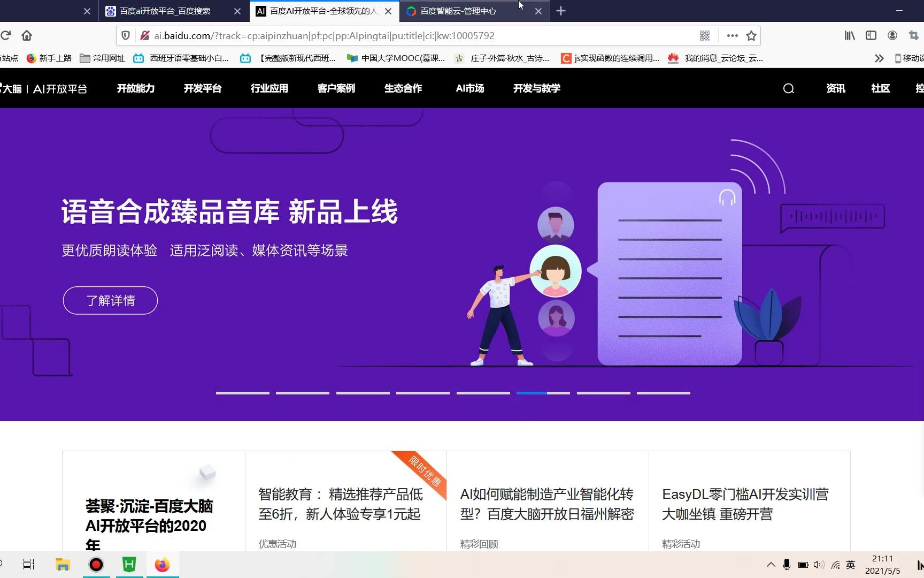Open Task View on the taskbar
Image resolution: width=924 pixels, height=578 pixels.
coord(29,564)
